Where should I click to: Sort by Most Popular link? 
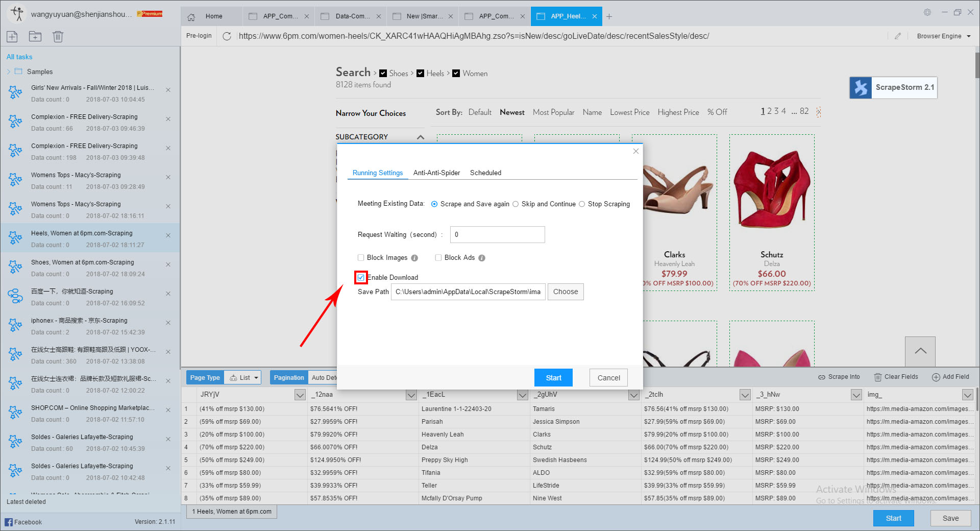coord(553,112)
